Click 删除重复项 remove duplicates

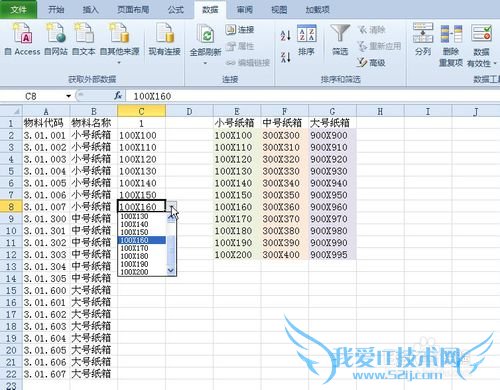click(x=451, y=45)
